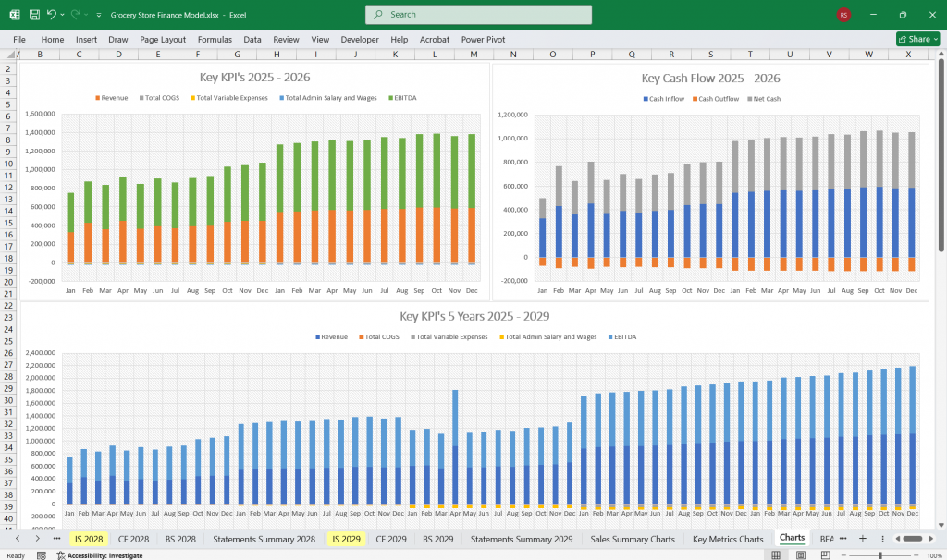Zoom out with the minus icon
Viewport: 947px width, 560px height.
click(x=843, y=554)
